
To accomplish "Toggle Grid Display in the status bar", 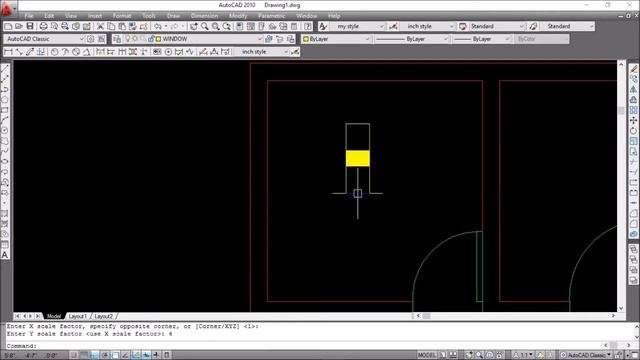I will [x=84, y=355].
